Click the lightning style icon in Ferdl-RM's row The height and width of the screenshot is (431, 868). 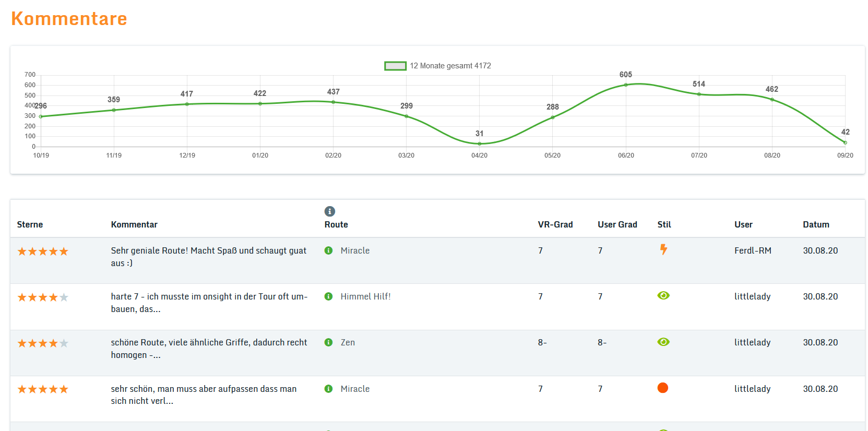[663, 249]
